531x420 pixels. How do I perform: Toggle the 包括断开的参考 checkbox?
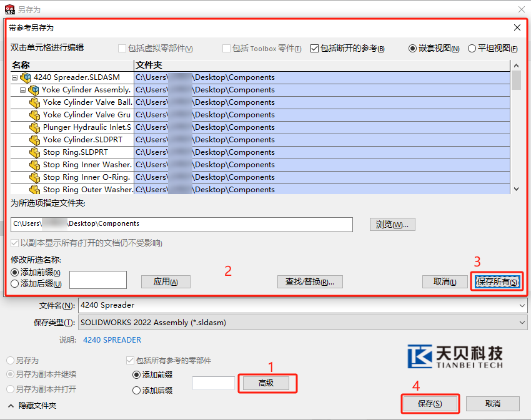click(x=314, y=49)
